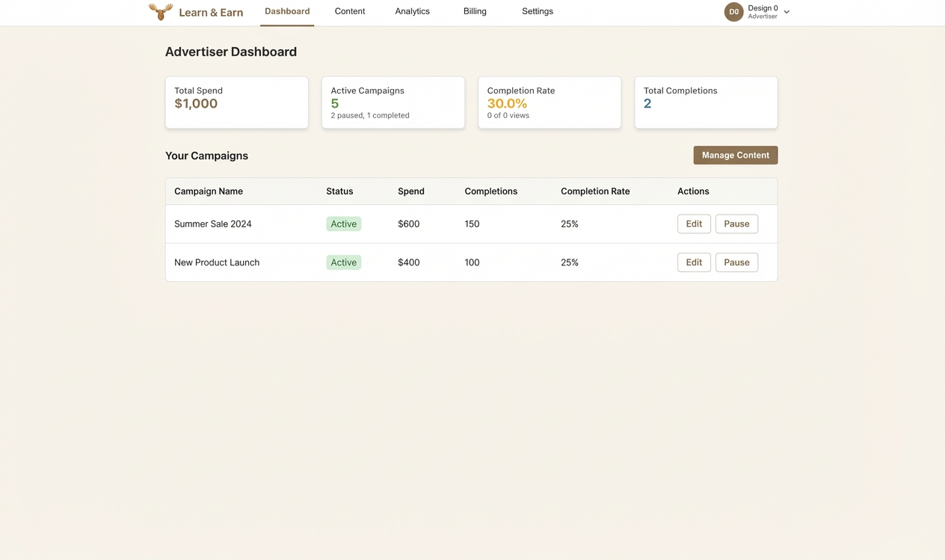This screenshot has width=945, height=560.
Task: Click the New Product Launch campaign name
Action: [217, 262]
